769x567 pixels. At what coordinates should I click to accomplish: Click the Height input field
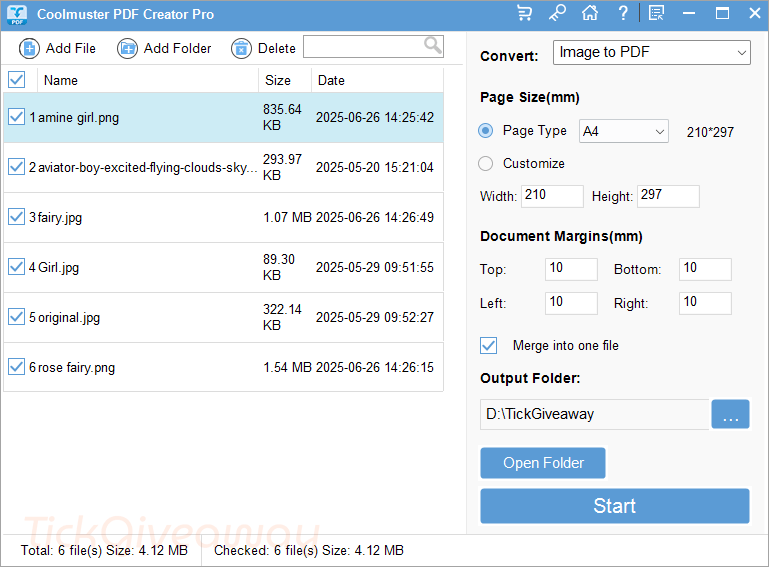pos(668,196)
